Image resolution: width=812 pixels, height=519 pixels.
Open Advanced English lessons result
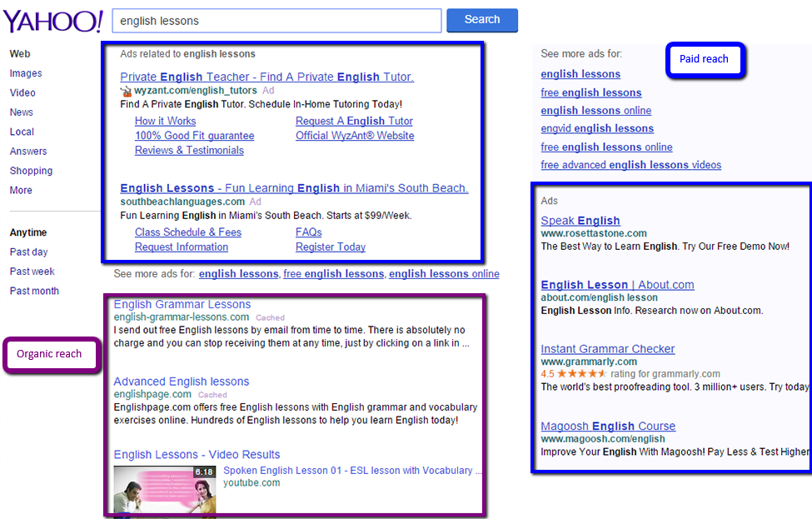tap(182, 382)
